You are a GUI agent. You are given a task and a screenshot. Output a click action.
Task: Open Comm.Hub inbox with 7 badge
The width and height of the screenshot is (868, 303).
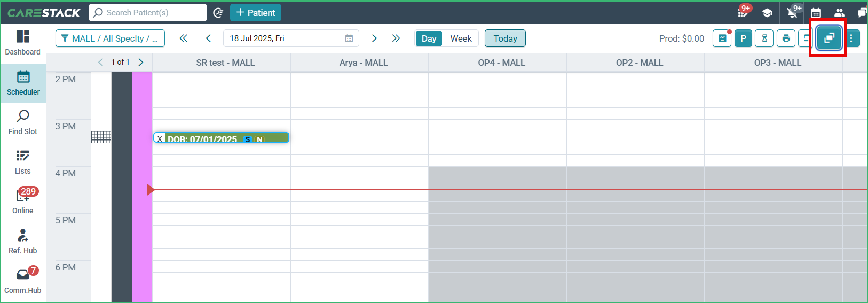pyautogui.click(x=23, y=281)
